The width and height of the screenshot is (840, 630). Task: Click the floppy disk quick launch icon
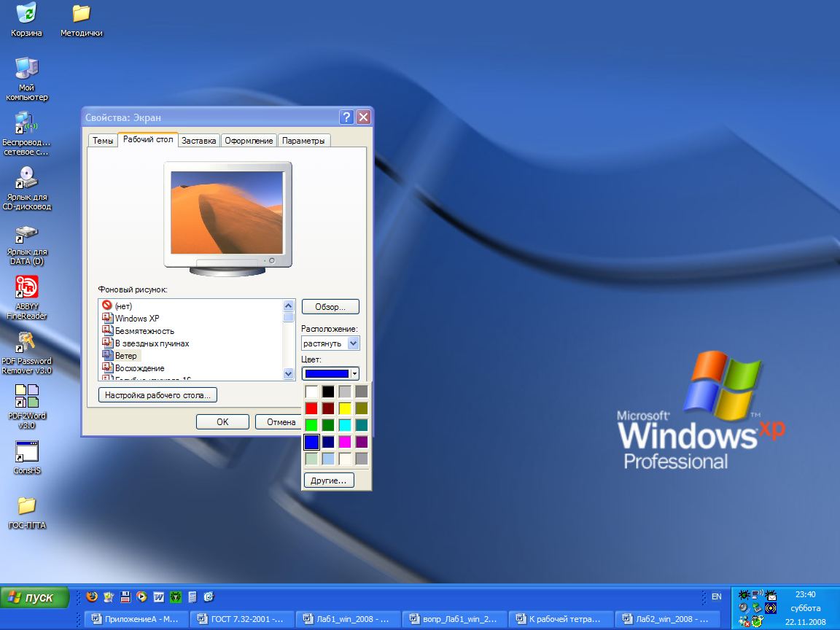click(x=125, y=596)
